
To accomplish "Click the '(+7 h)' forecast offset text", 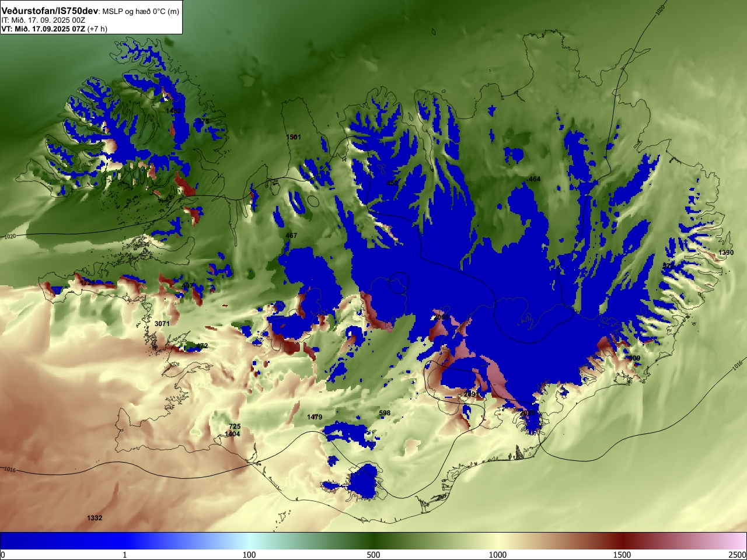I will (x=97, y=29).
